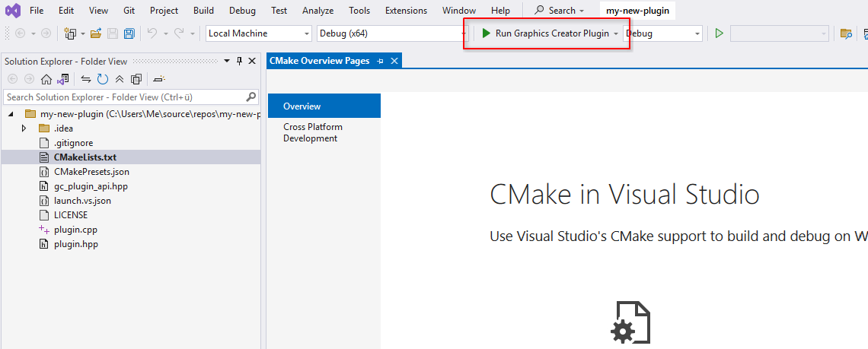Select the CMakePresets.json file
Image resolution: width=868 pixels, height=349 pixels.
pyautogui.click(x=91, y=171)
